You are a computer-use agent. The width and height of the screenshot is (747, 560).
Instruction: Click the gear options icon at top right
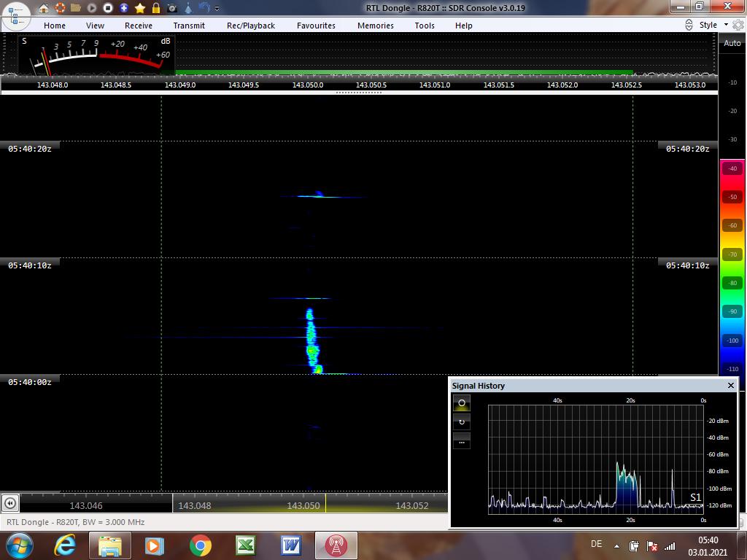(x=738, y=25)
